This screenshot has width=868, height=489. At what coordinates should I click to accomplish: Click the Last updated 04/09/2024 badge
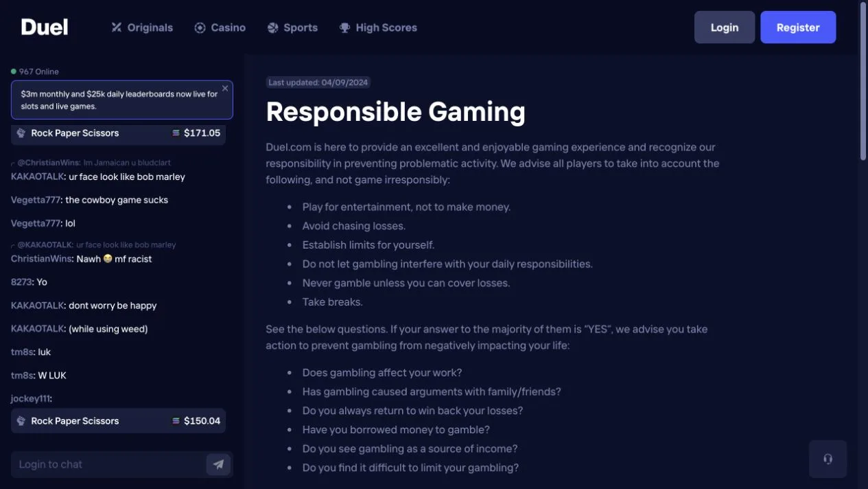click(318, 82)
